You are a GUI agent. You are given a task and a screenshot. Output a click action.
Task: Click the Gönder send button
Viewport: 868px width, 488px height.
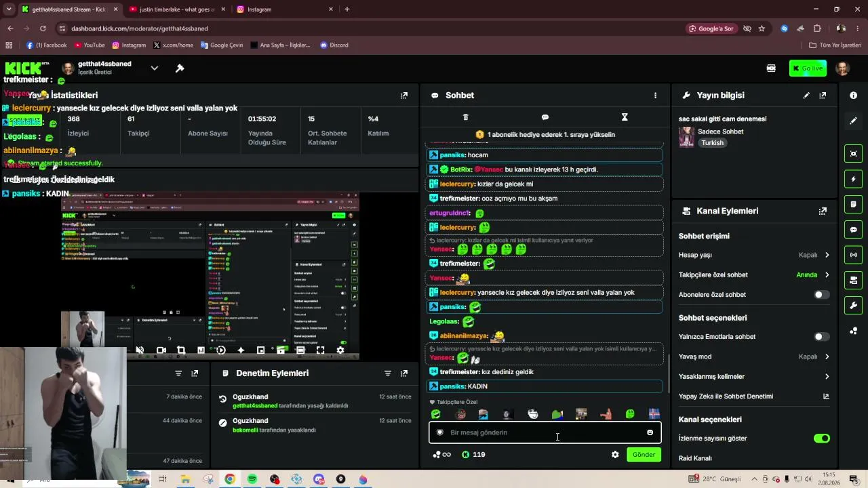point(644,455)
